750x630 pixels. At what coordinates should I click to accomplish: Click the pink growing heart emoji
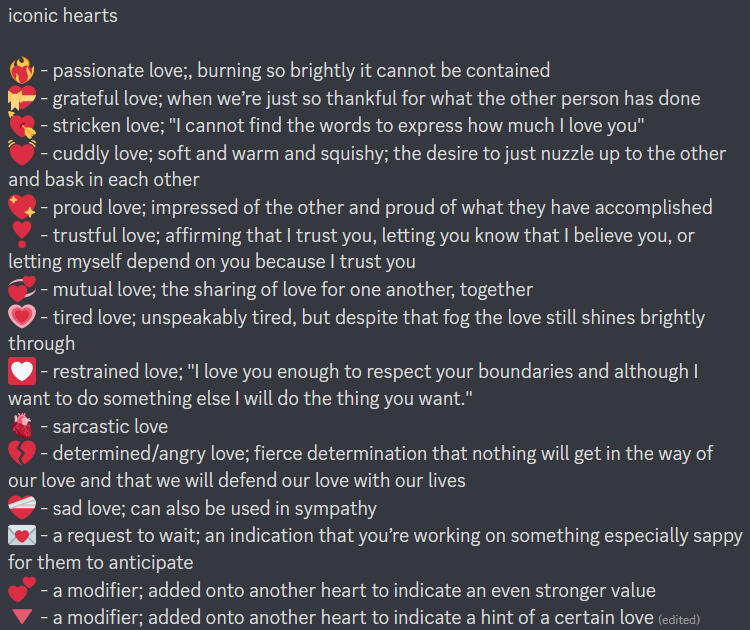click(x=22, y=318)
